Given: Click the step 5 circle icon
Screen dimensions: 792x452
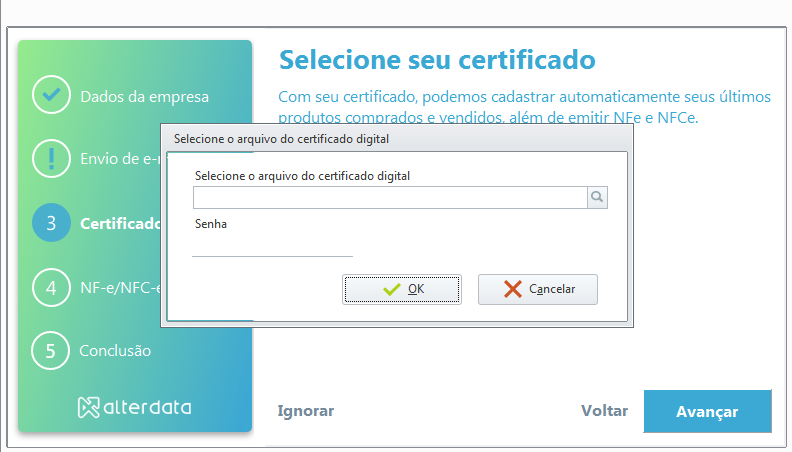Looking at the screenshot, I should (x=51, y=350).
